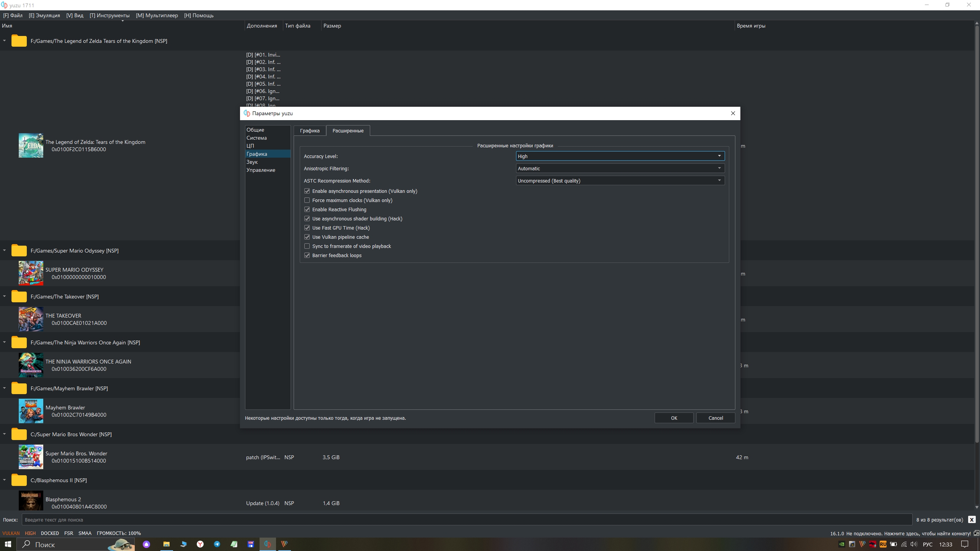Click the VULKAN status bar icon
The width and height of the screenshot is (980, 551).
(x=11, y=533)
